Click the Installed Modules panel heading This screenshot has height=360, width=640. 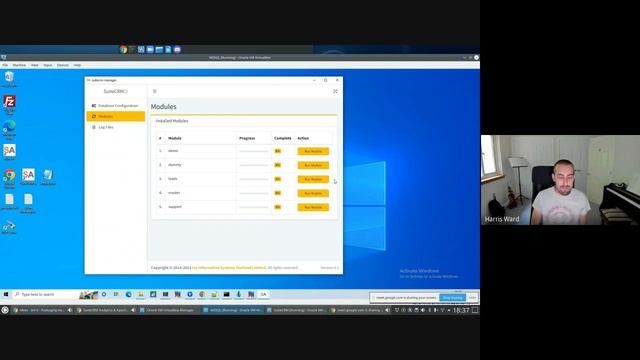[172, 121]
